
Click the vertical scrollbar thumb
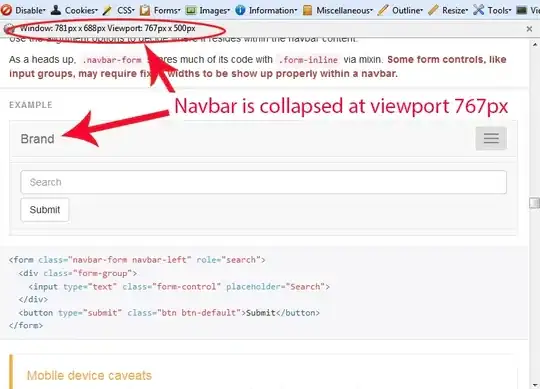click(534, 203)
